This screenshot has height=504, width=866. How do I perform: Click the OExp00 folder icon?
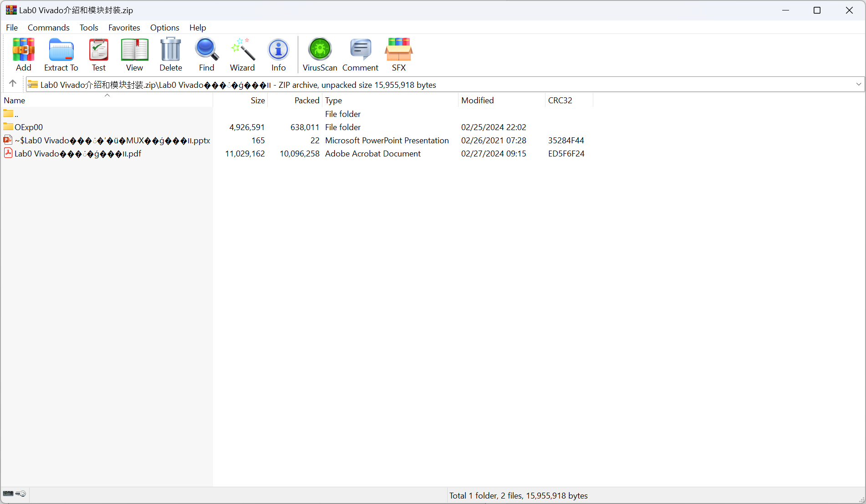click(x=8, y=126)
